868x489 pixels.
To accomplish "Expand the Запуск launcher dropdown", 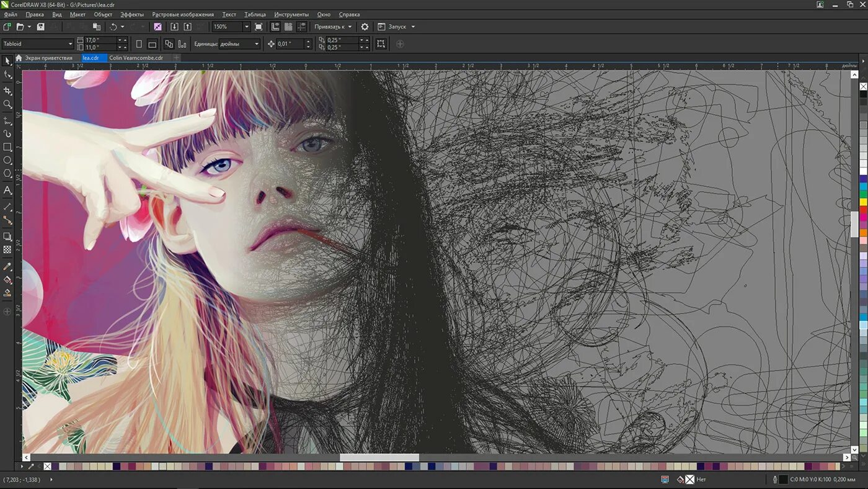I will pos(413,27).
